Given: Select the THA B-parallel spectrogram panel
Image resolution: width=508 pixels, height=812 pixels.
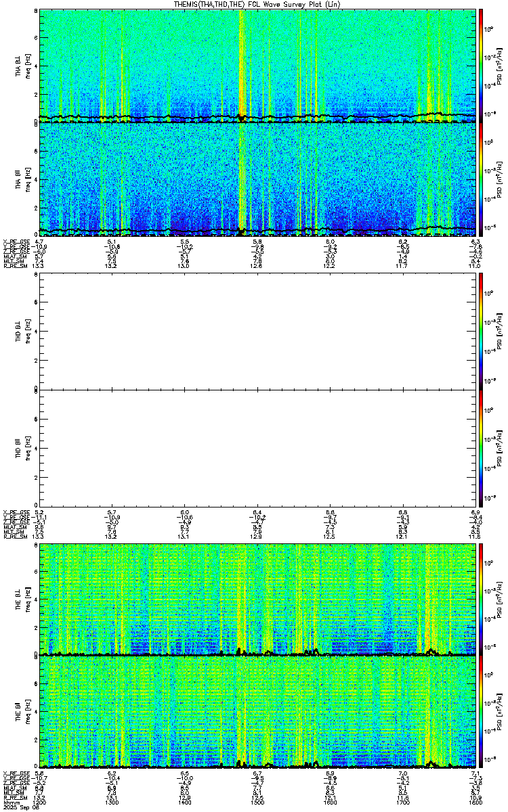Looking at the screenshot, I should point(257,179).
